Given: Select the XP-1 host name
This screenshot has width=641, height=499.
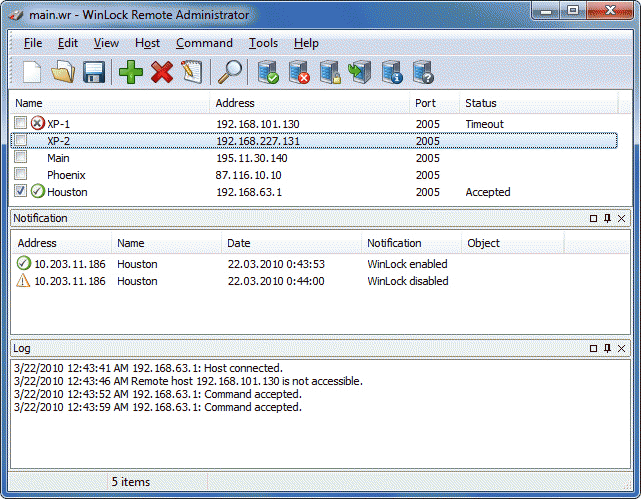Looking at the screenshot, I should click(x=58, y=124).
